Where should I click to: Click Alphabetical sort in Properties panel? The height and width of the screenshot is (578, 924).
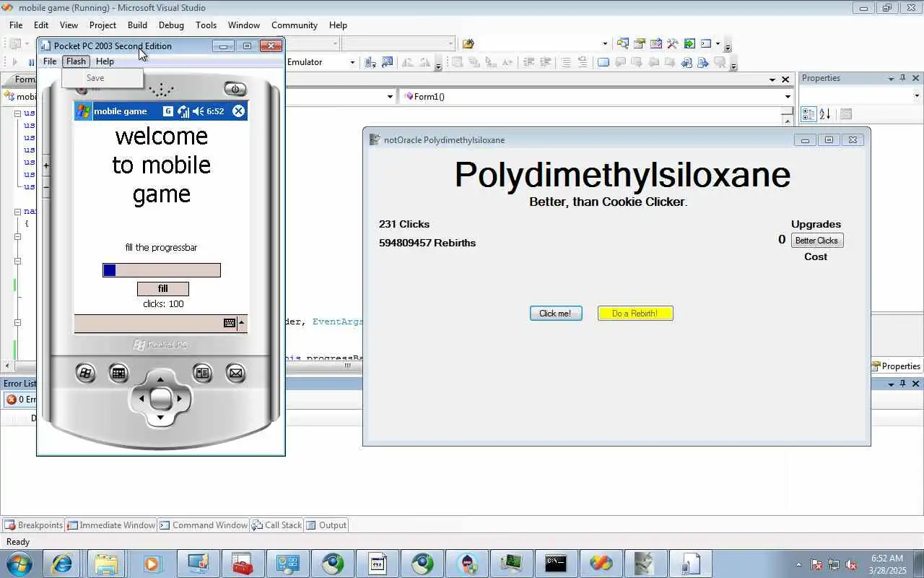pyautogui.click(x=825, y=114)
